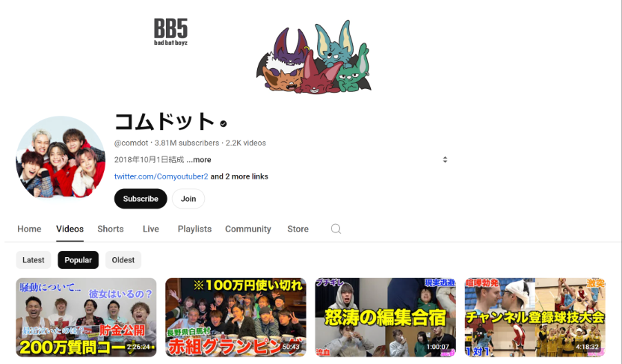Screen dimensions: 622x364
Task: Click the BB5 bad bat boyz logo
Action: pyautogui.click(x=171, y=31)
